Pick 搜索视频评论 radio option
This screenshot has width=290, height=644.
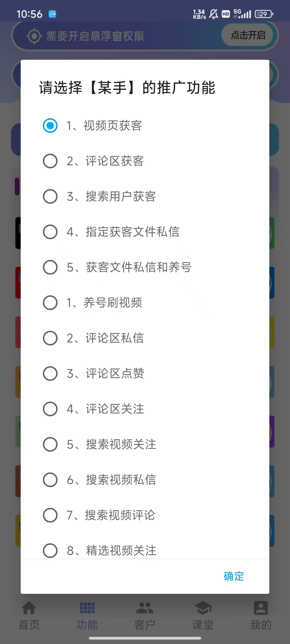click(50, 515)
